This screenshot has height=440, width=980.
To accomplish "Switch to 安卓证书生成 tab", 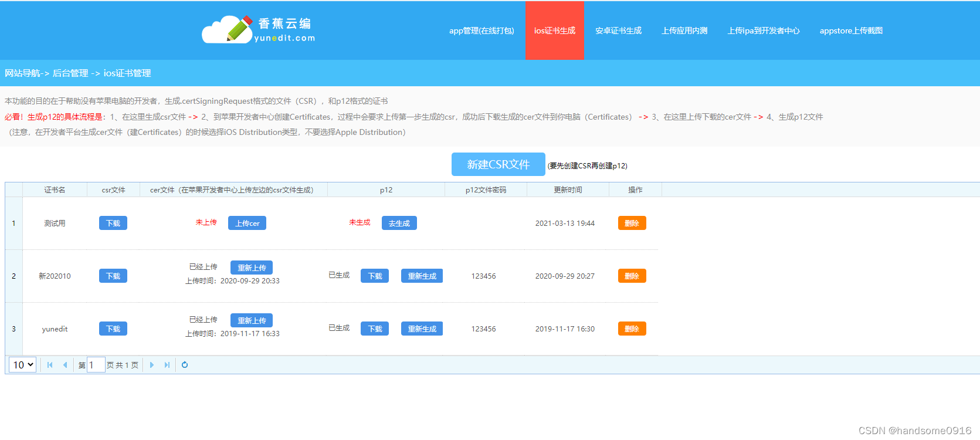I will coord(618,31).
